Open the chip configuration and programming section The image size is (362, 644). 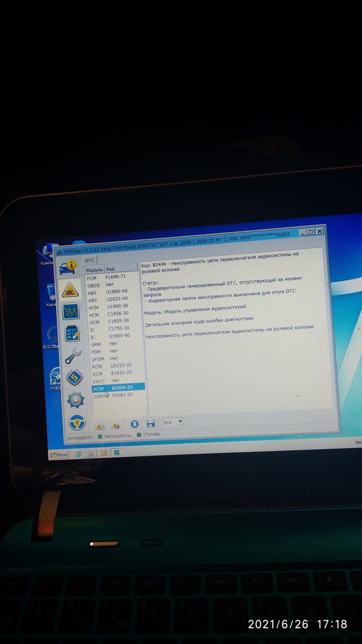[x=74, y=377]
